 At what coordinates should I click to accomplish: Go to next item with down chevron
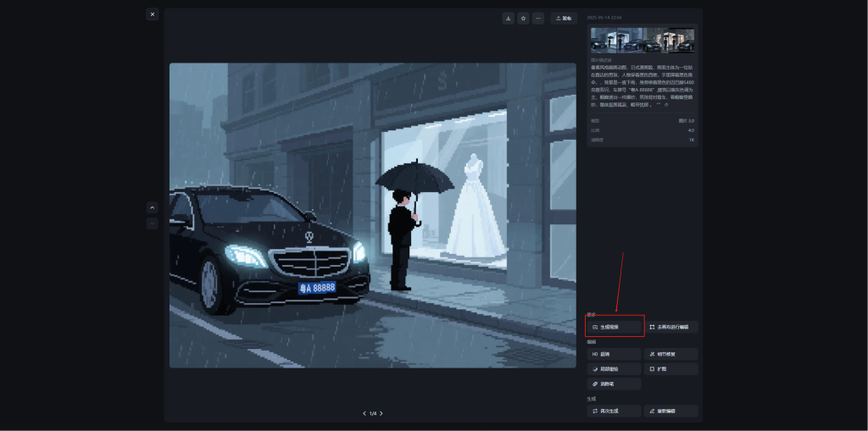pos(153,224)
